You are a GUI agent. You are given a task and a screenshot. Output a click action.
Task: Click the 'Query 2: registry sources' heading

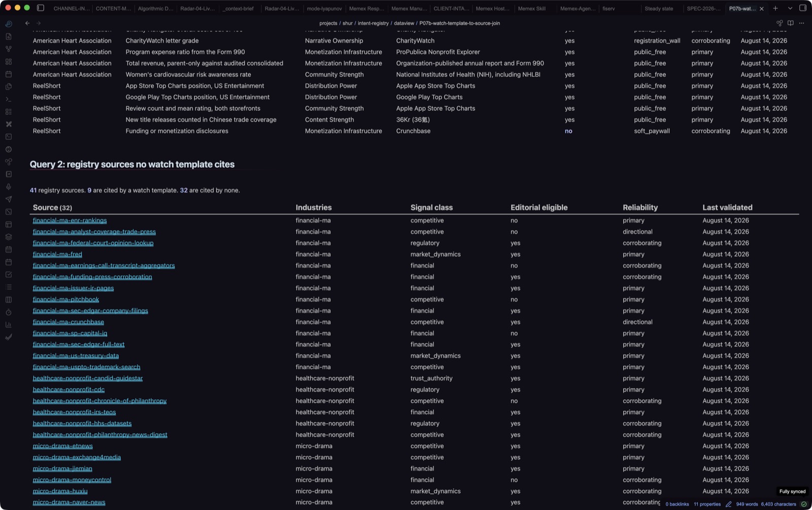click(132, 165)
